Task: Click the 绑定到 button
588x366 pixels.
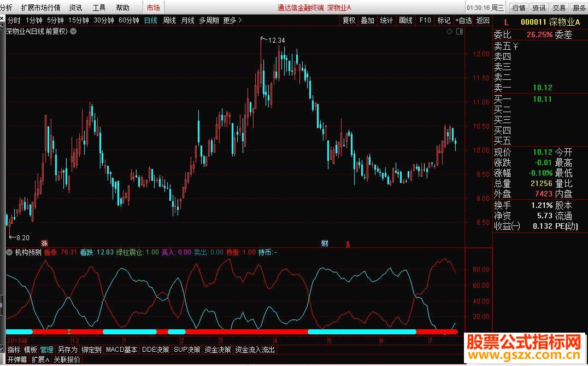Action: click(x=91, y=350)
